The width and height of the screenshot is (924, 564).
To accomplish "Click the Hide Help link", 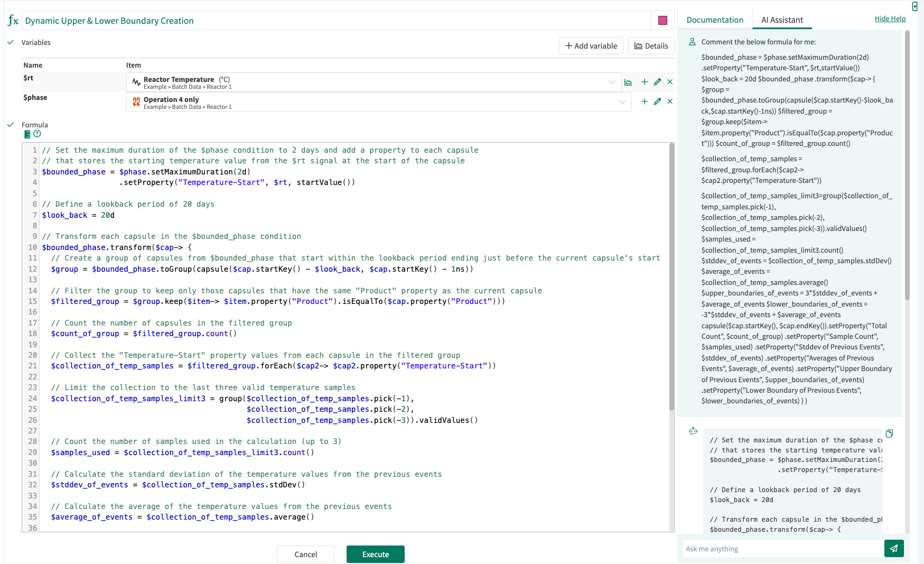I will pyautogui.click(x=890, y=19).
